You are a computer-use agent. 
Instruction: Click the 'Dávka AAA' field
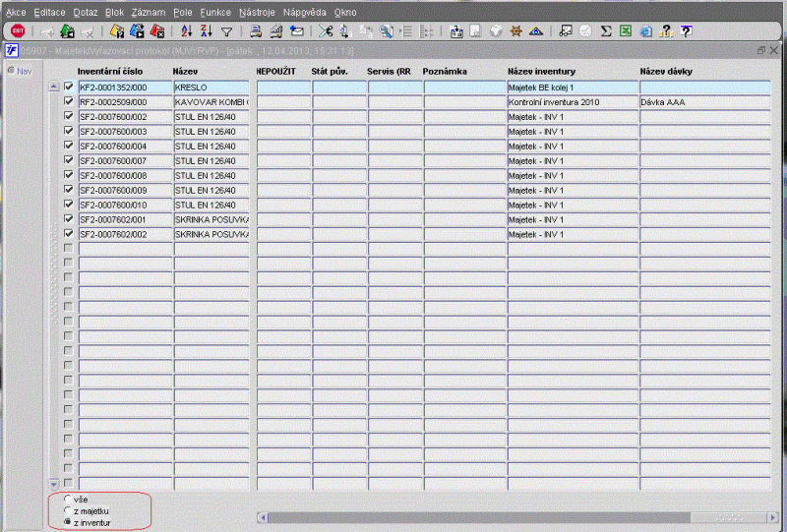click(x=704, y=102)
